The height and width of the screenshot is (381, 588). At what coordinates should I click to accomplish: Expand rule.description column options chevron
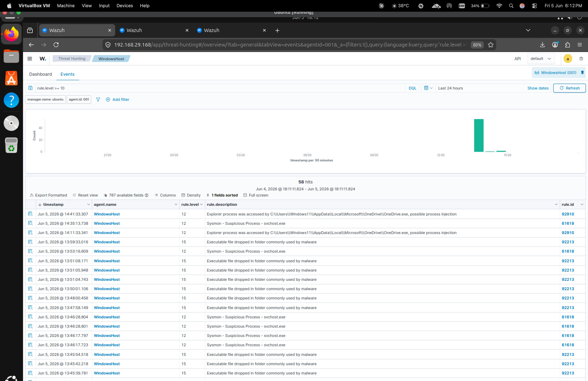[556, 204]
